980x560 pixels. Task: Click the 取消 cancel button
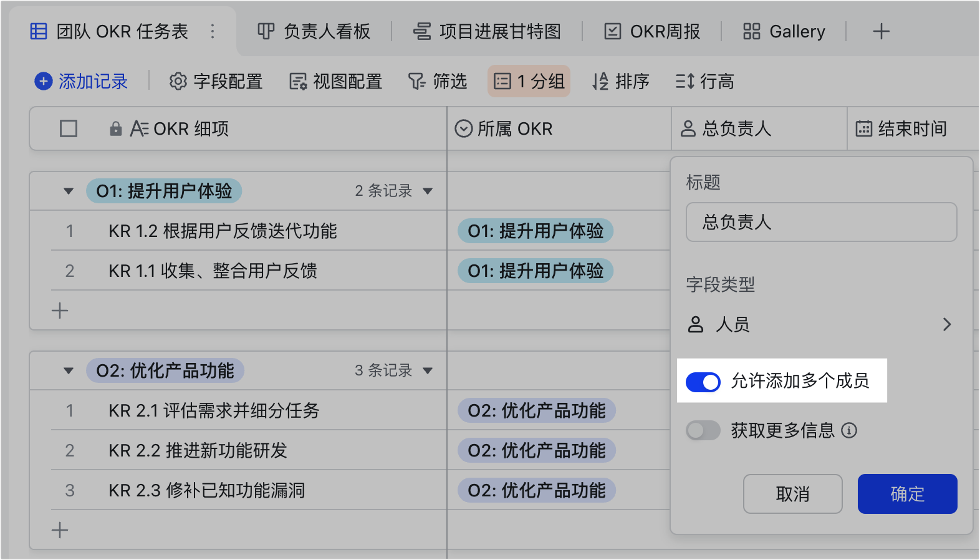[x=792, y=494]
